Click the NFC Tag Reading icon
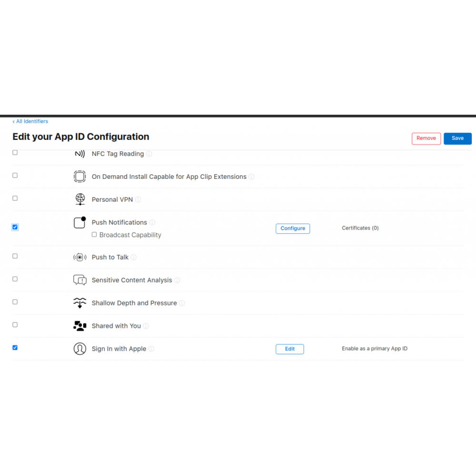This screenshot has width=476, height=476. 79,154
